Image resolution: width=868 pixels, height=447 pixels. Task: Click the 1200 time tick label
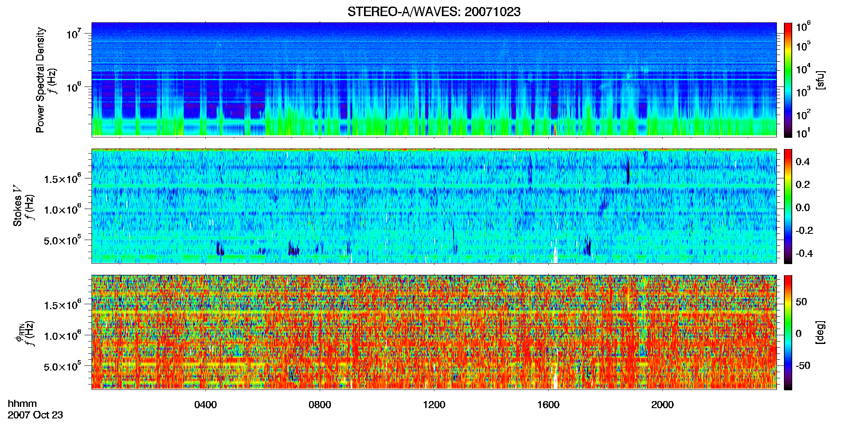434,405
